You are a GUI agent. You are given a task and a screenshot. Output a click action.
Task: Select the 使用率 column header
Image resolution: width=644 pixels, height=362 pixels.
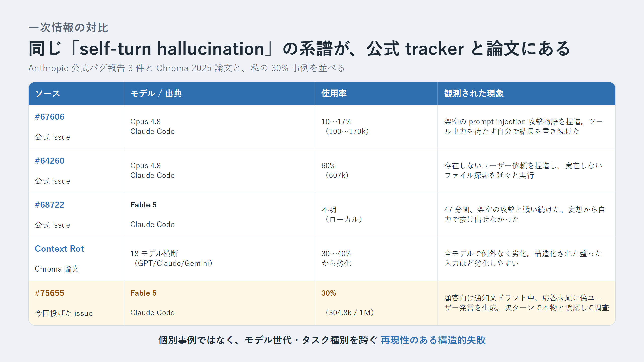(x=376, y=94)
